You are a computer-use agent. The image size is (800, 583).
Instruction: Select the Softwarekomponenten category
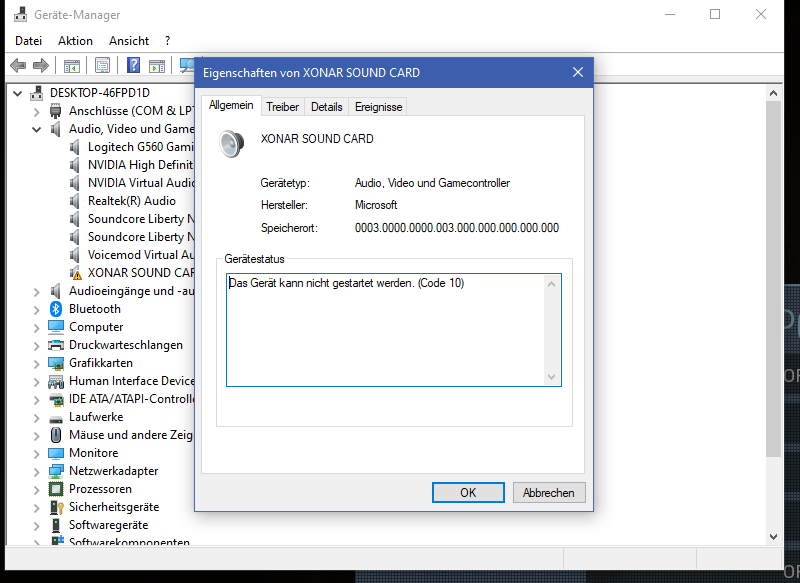[x=129, y=542]
